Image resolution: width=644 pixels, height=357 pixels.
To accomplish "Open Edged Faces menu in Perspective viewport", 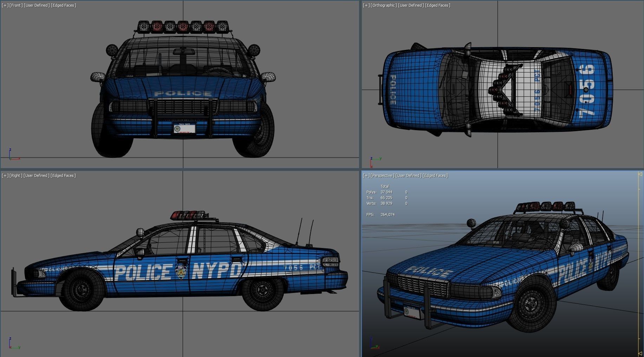I will (435, 176).
